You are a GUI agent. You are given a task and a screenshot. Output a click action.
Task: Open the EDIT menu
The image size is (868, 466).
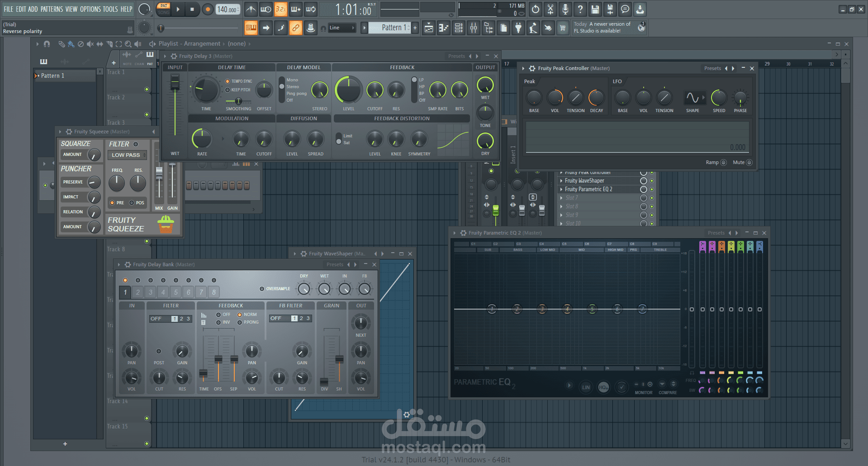click(x=21, y=9)
